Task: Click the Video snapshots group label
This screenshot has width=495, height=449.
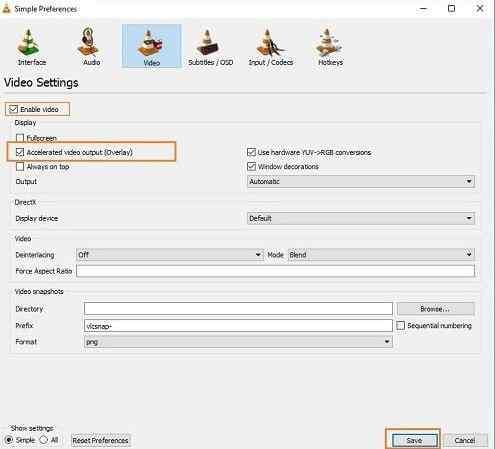Action: pyautogui.click(x=39, y=292)
